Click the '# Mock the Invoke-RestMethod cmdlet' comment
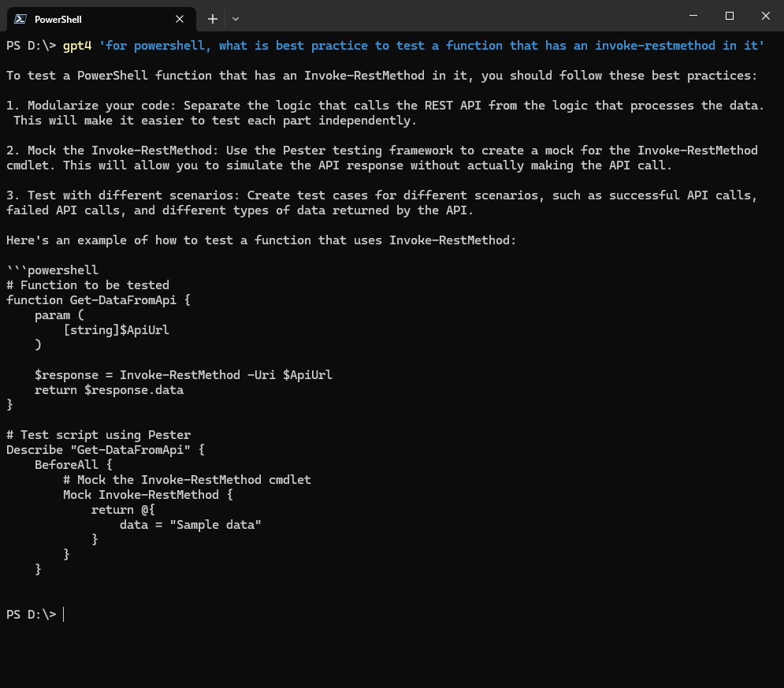The image size is (784, 688). tap(187, 480)
